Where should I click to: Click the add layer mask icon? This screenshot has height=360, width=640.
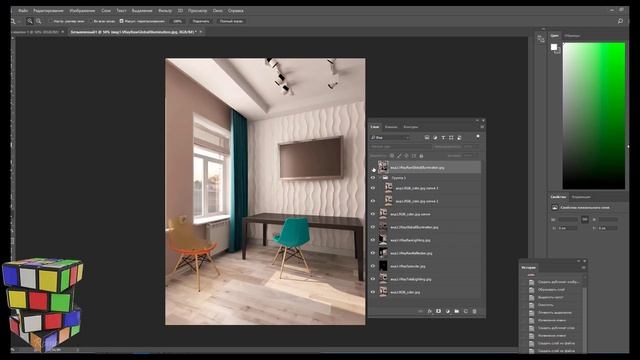tap(438, 311)
